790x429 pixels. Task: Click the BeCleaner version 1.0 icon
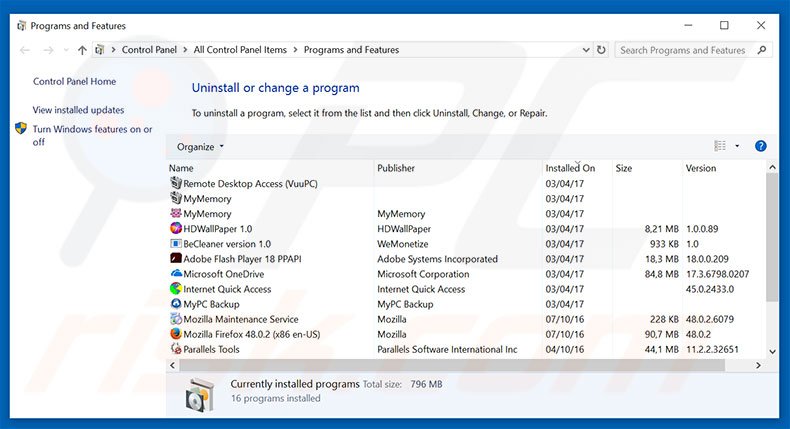[176, 243]
